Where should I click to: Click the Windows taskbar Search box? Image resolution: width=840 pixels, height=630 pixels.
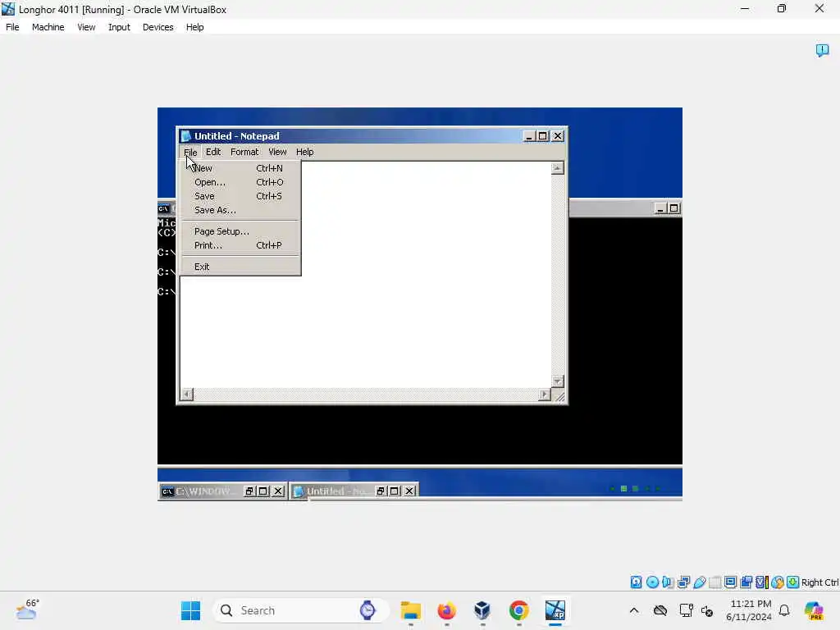[x=301, y=610]
